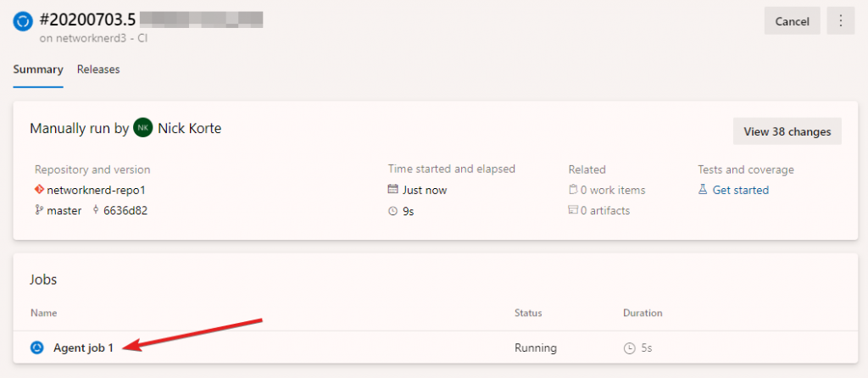Open the three-dot more actions menu
This screenshot has width=868, height=378.
[840, 21]
